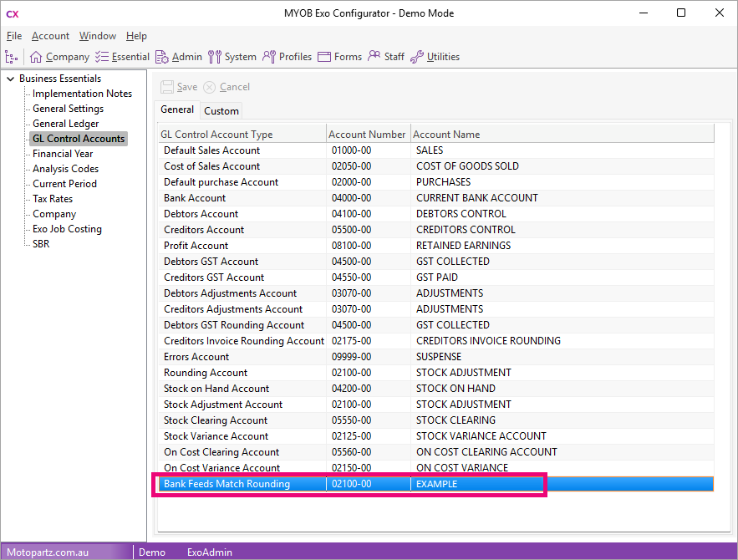Click Motopartz.com.au in the status bar
The image size is (738, 560).
click(48, 552)
